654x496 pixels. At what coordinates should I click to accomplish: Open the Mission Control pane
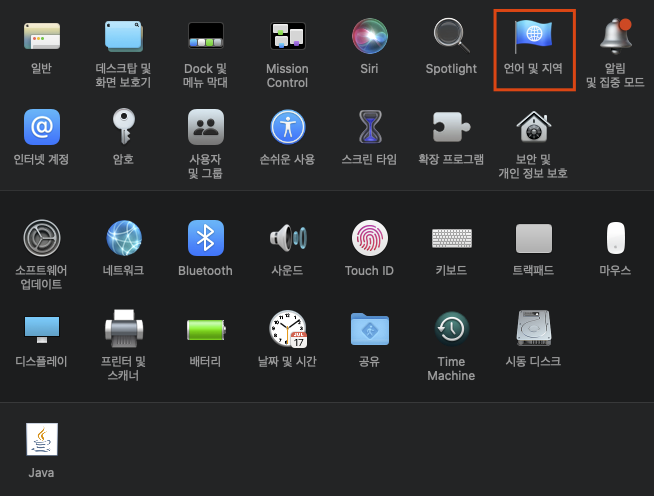[x=287, y=36]
